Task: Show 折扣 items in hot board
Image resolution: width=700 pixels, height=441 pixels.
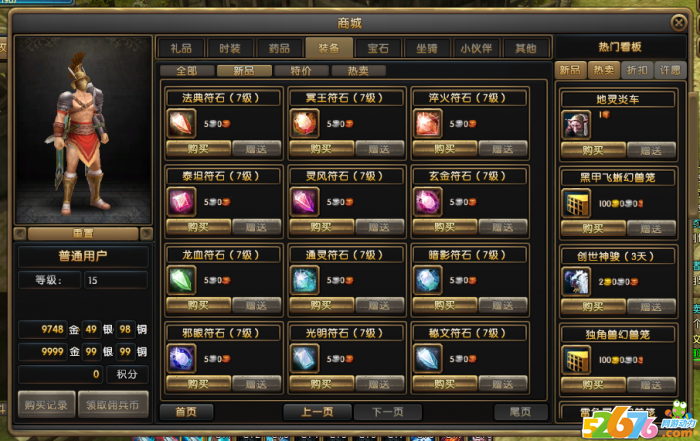Action: [637, 70]
